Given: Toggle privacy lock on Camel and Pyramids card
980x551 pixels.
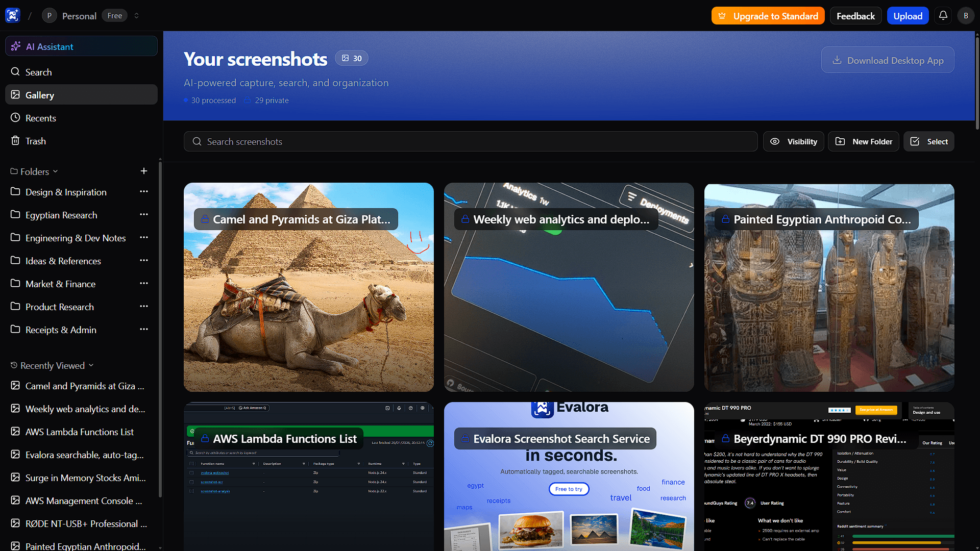Looking at the screenshot, I should click(x=206, y=219).
